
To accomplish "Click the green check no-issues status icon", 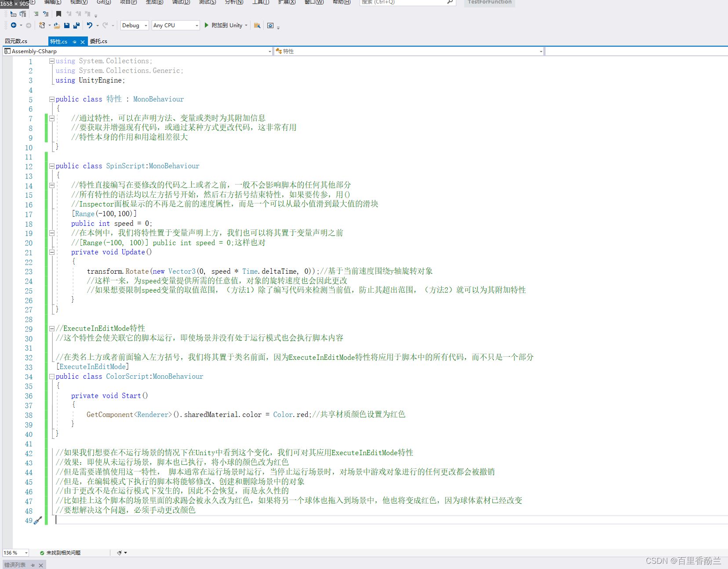I will pos(42,553).
